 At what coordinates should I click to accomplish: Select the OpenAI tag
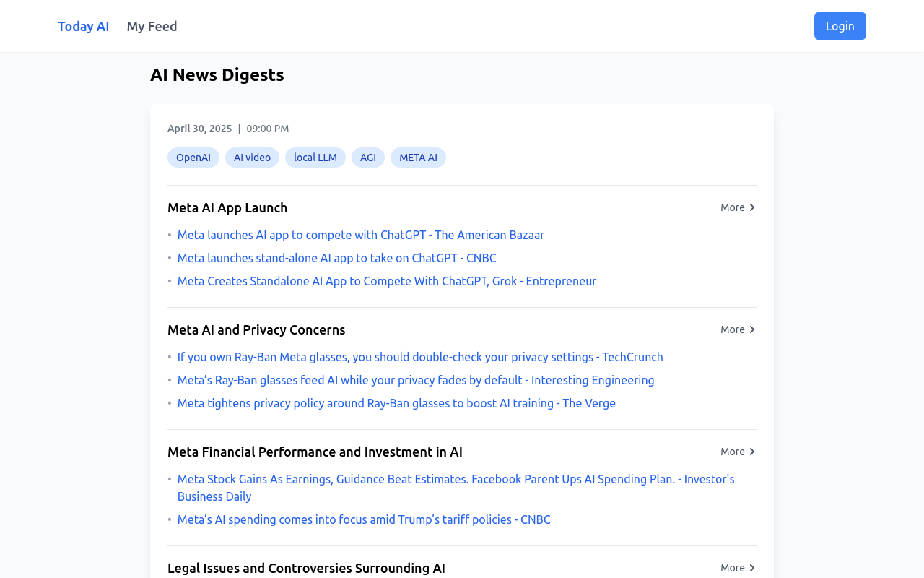click(193, 158)
